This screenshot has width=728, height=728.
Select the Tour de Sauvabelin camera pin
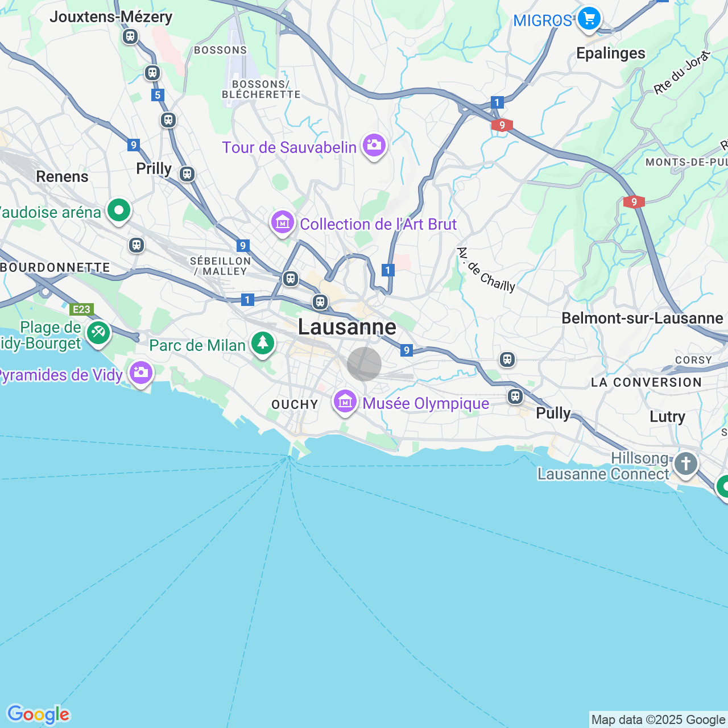click(374, 146)
